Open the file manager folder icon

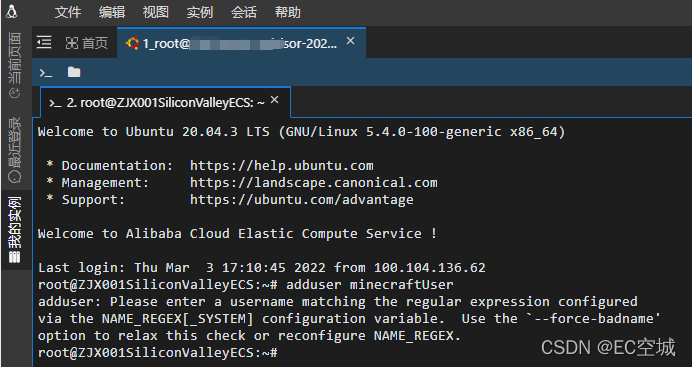point(74,72)
